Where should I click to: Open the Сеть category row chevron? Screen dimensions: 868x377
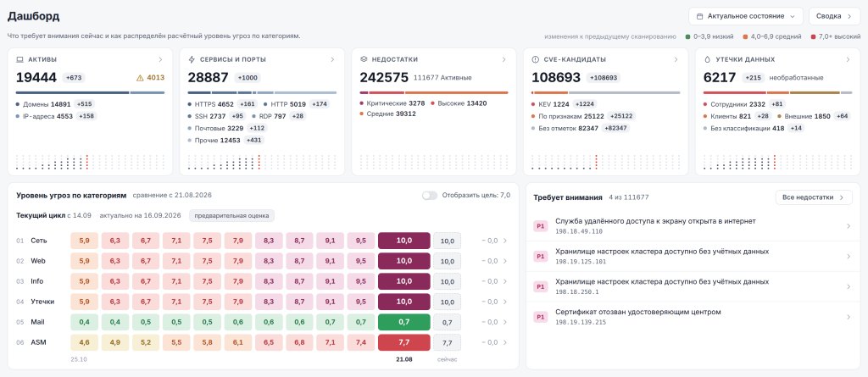[504, 241]
